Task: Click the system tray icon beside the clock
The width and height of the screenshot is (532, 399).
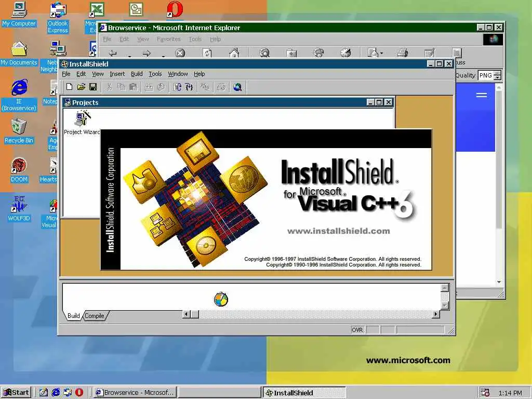Action: (485, 393)
